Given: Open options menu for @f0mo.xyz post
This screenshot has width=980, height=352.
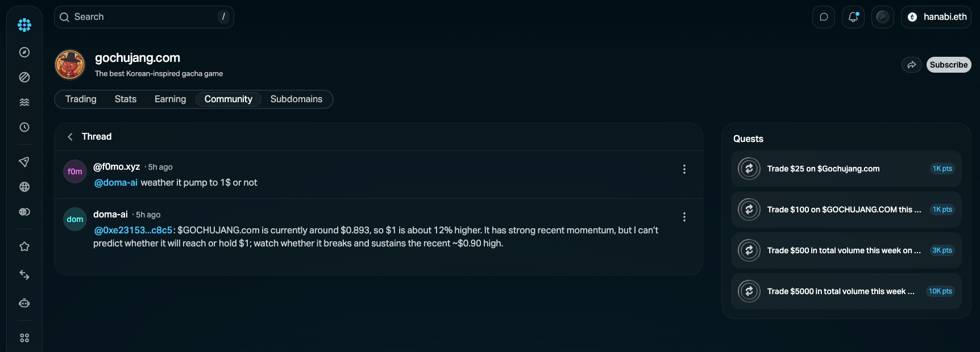Looking at the screenshot, I should point(684,169).
